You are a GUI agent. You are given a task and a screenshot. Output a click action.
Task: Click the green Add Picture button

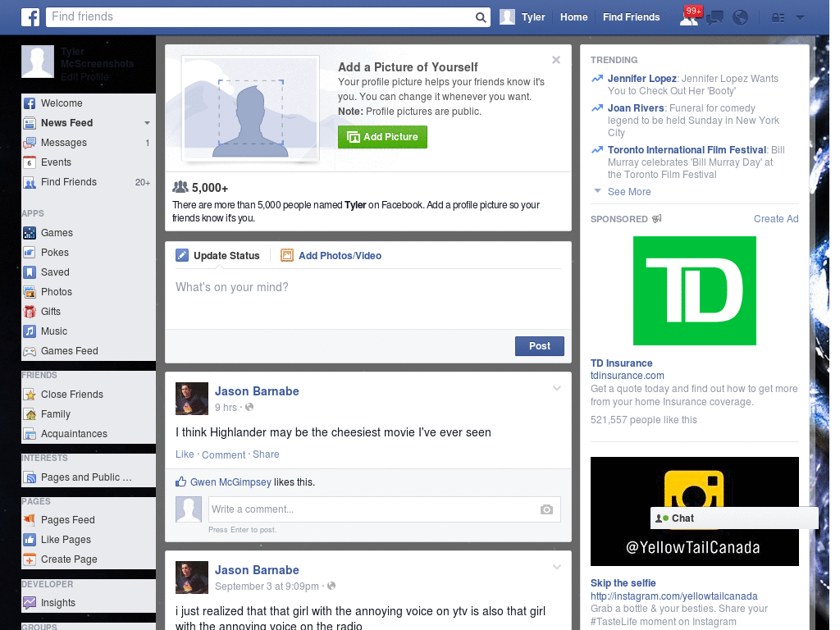pos(382,137)
